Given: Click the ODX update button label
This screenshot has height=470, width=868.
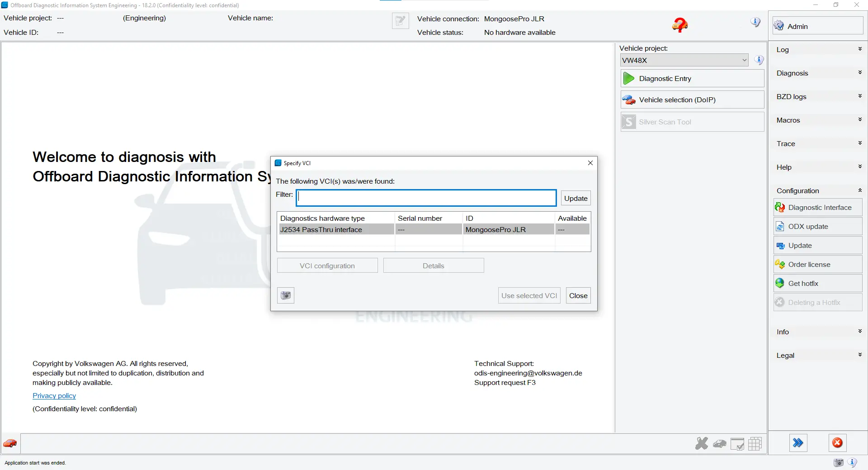Looking at the screenshot, I should pos(808,226).
